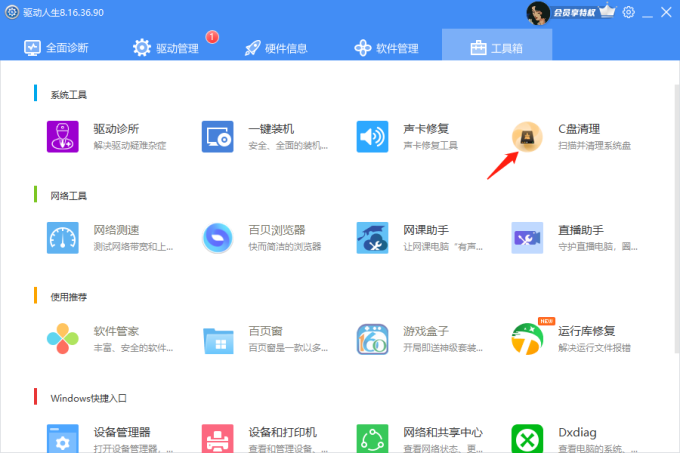Viewport: 680px width, 453px height.
Task: Open the 设备管理器 icon
Action: click(62, 439)
